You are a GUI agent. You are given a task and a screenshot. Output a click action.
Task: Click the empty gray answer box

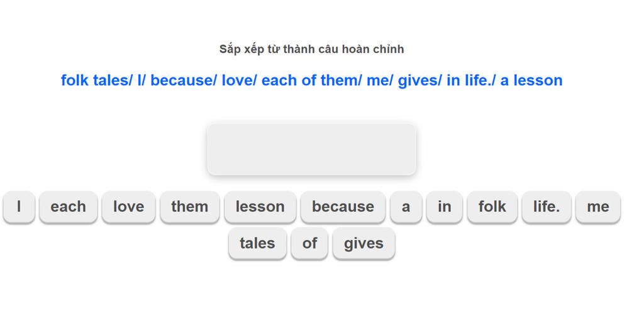pos(311,149)
